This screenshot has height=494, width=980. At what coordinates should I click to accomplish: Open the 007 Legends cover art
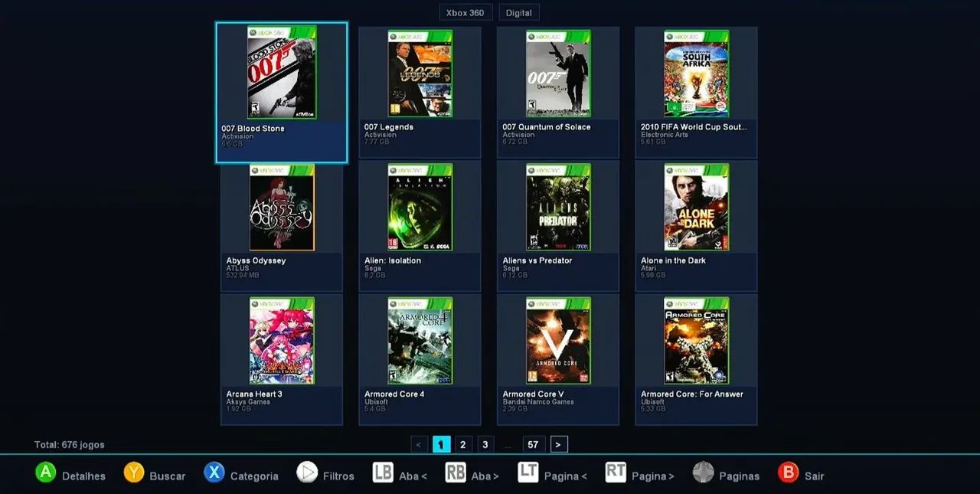pyautogui.click(x=420, y=74)
